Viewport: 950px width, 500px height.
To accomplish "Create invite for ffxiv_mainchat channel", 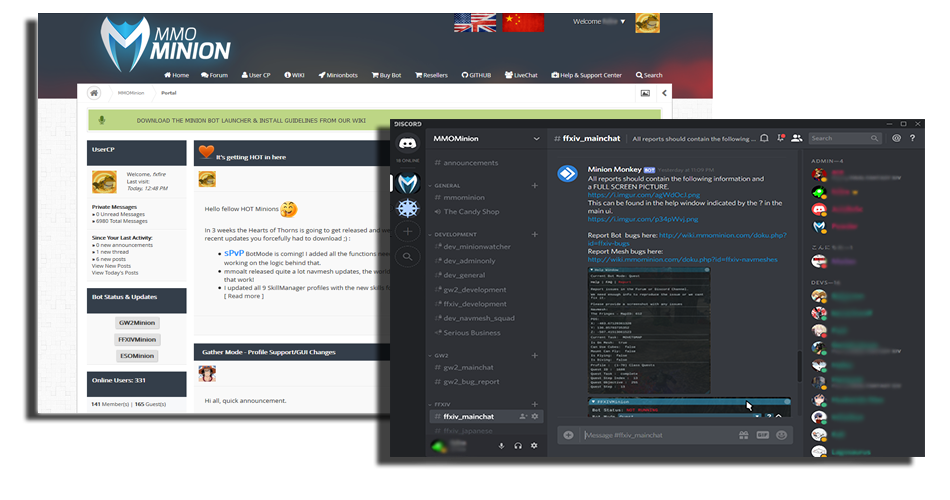I will click(x=523, y=416).
